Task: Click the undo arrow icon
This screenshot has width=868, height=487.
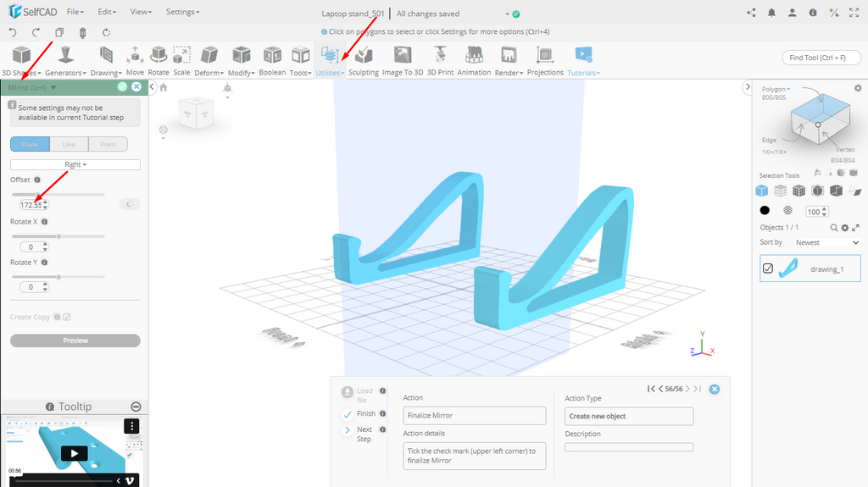Action: coord(13,33)
